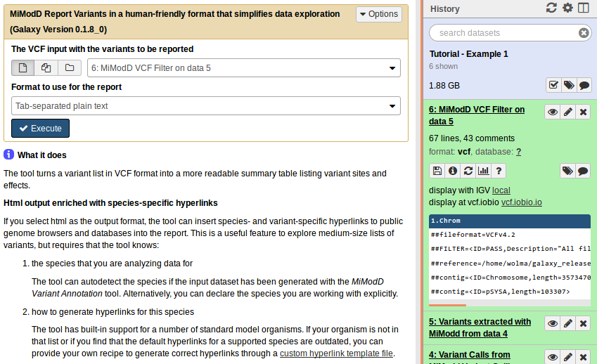Click database question mark link
Viewport: 597px width, 364px height.
coord(518,152)
